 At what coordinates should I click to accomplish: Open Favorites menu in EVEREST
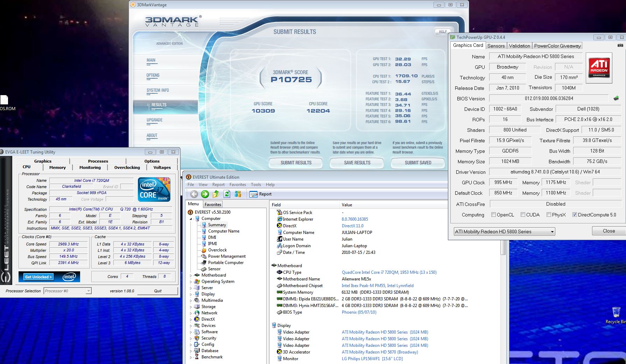(x=238, y=185)
